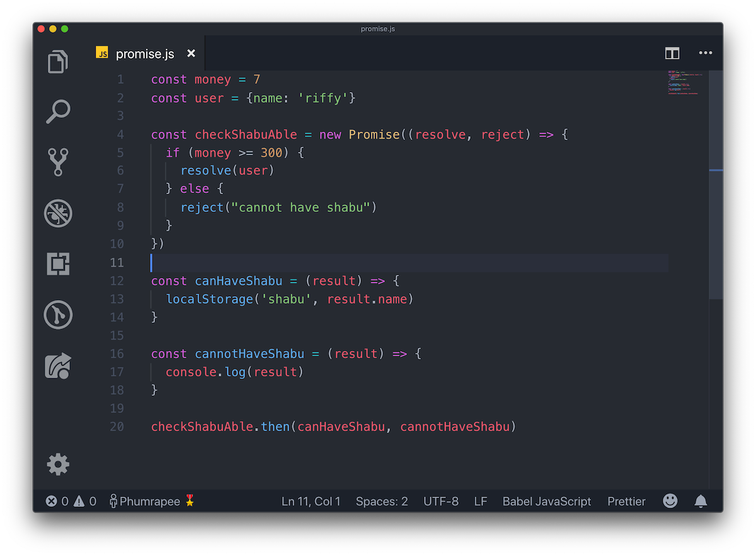
Task: Open the Manage settings gear
Action: pos(58,465)
